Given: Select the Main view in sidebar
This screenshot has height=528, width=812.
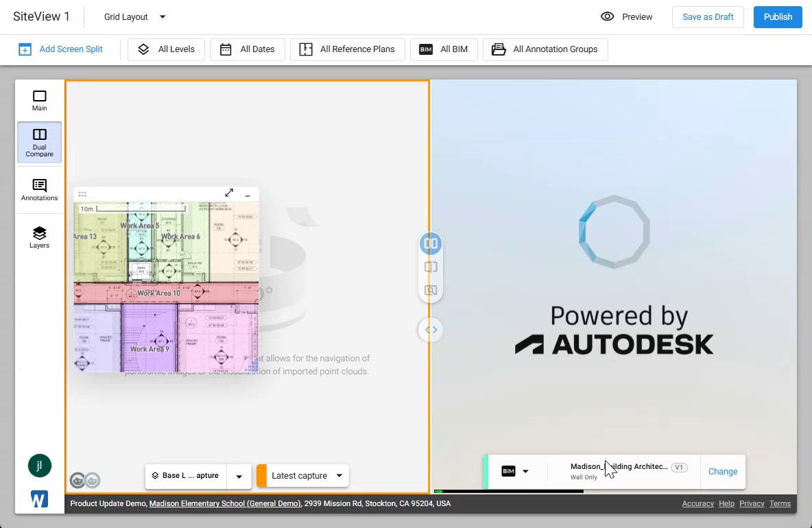Looking at the screenshot, I should pos(39,100).
